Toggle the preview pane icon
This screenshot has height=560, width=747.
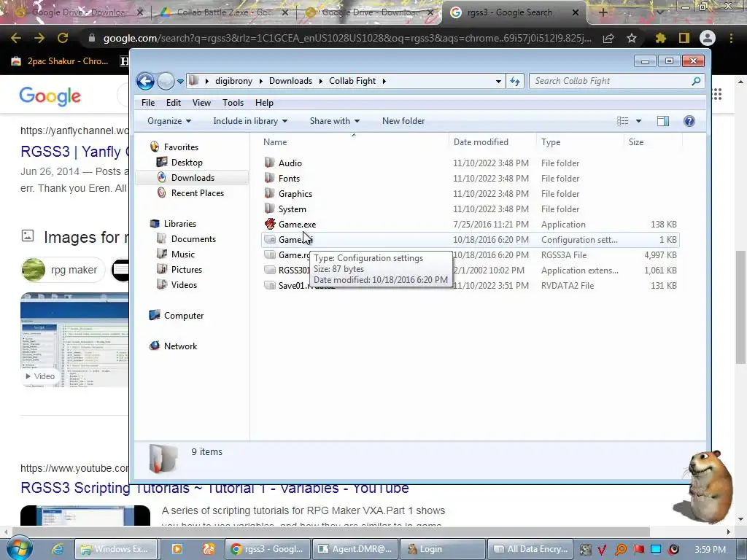click(x=662, y=121)
